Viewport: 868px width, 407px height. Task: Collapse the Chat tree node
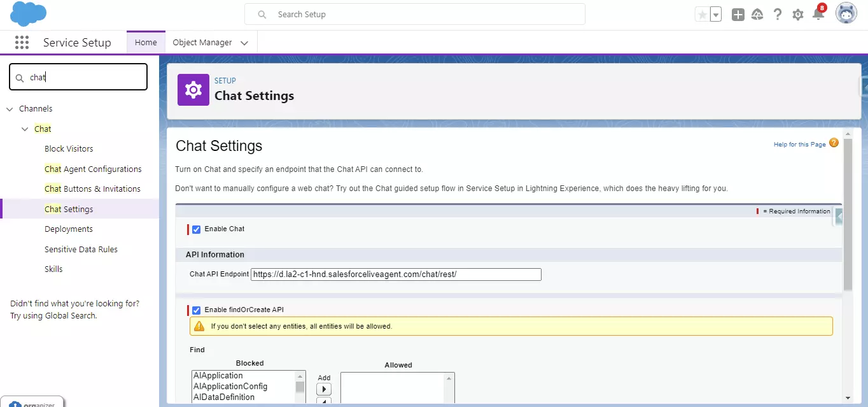25,129
